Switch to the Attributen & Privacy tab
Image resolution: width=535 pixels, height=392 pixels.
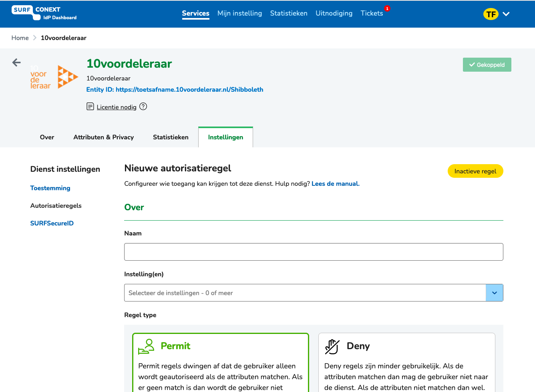tap(104, 137)
